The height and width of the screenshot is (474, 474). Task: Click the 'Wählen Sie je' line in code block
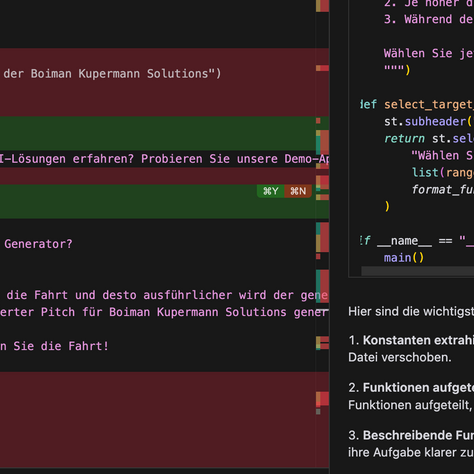[429, 53]
